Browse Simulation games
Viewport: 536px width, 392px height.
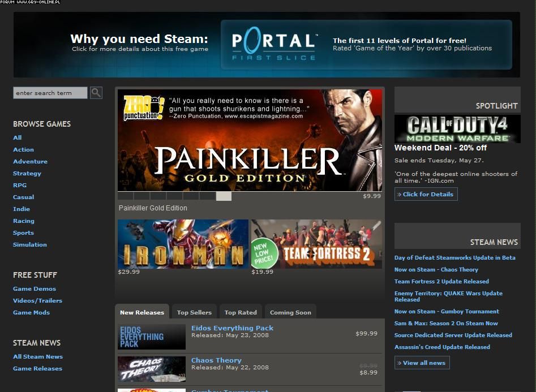coord(30,245)
